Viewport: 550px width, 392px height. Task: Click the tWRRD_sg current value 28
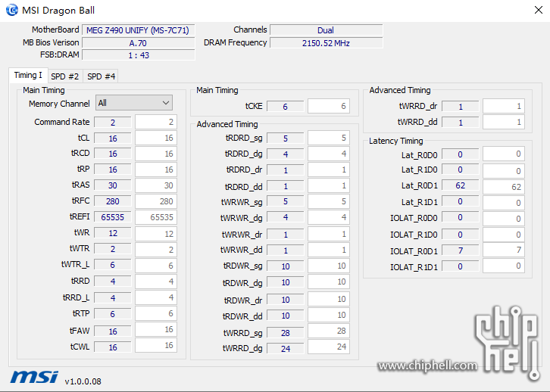[x=286, y=333]
